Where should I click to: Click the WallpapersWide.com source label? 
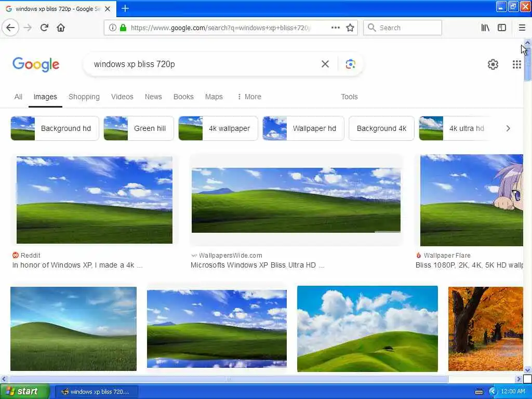[227, 255]
